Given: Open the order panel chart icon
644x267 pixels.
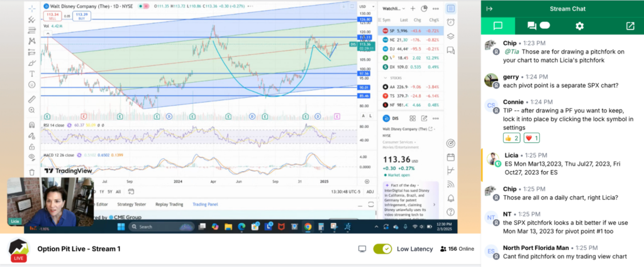Looking at the screenshot, I should [x=450, y=170].
